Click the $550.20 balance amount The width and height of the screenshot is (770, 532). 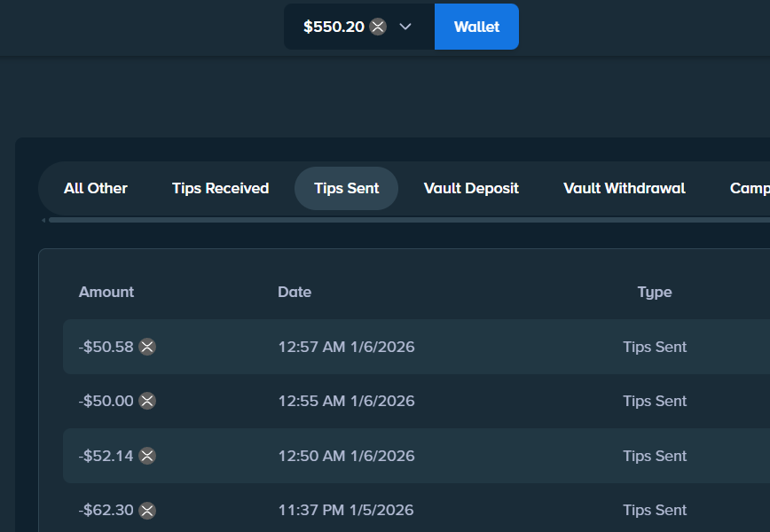pos(334,27)
